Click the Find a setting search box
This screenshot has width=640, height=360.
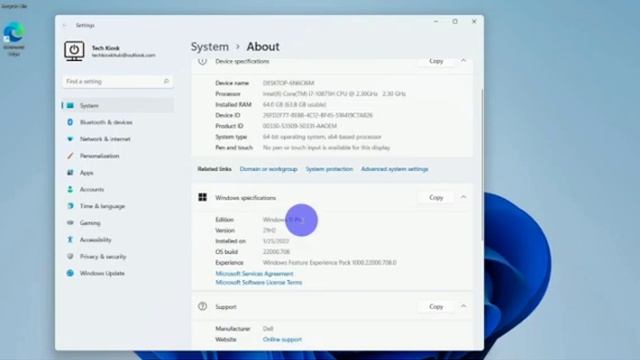pos(118,82)
